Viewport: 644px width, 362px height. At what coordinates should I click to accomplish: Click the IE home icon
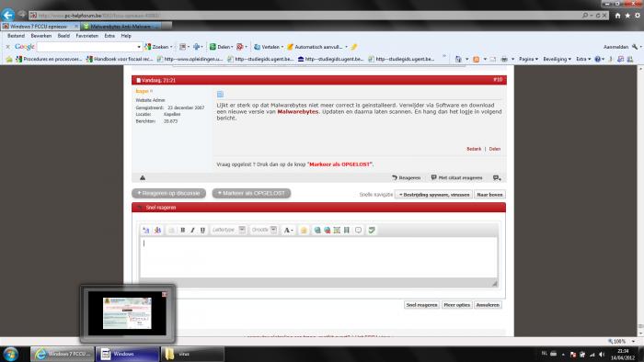[617, 16]
